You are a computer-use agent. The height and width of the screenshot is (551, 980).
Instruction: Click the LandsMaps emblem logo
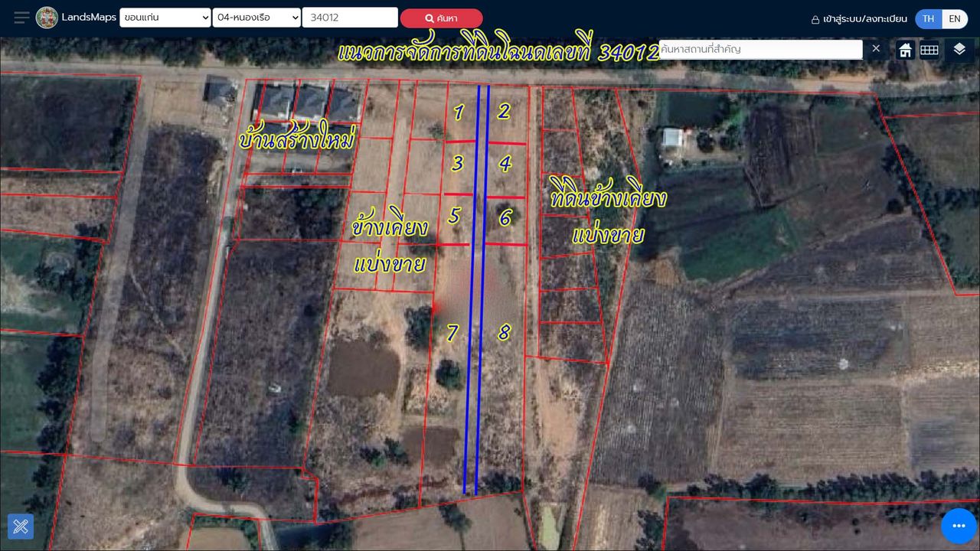click(47, 18)
